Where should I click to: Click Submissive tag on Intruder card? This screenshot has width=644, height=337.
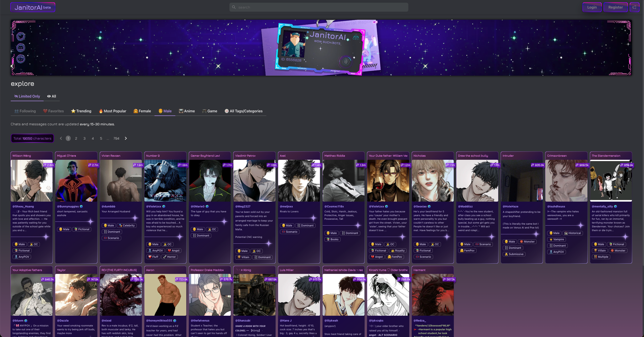[x=514, y=254]
